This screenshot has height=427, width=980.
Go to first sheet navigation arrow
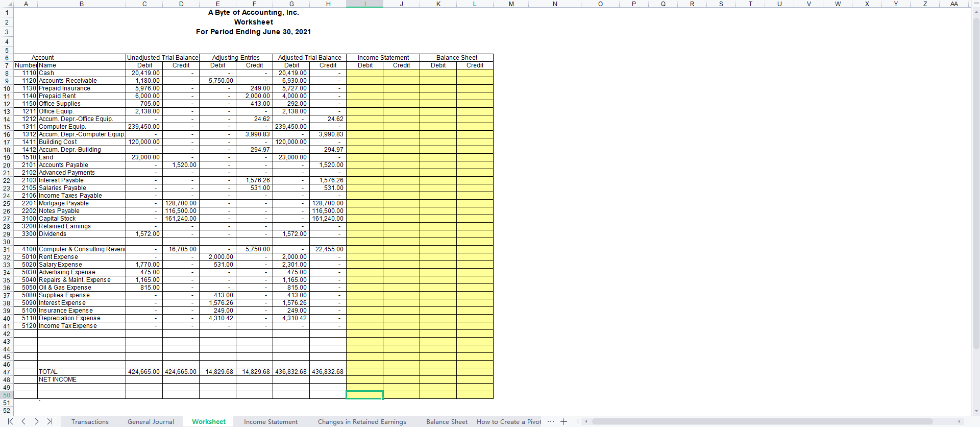[x=10, y=421]
